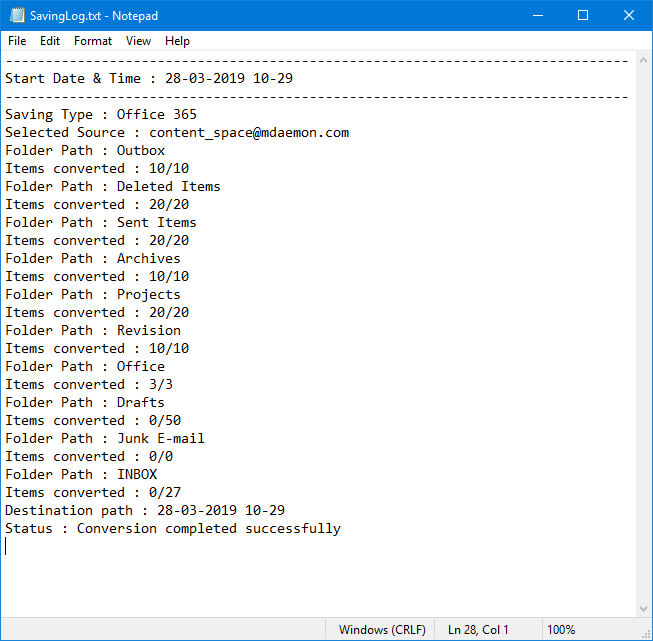Viewport: 653px width, 641px height.
Task: Click the 'Items converted : 0/27' line
Action: [93, 492]
